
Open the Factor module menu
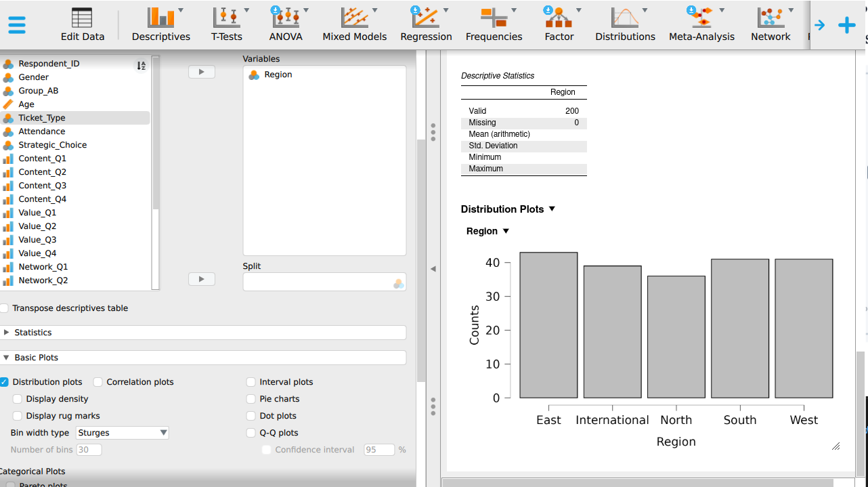point(559,25)
